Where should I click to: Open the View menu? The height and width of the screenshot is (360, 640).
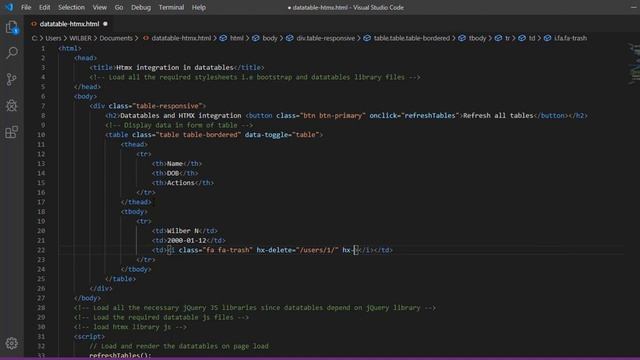[x=100, y=7]
